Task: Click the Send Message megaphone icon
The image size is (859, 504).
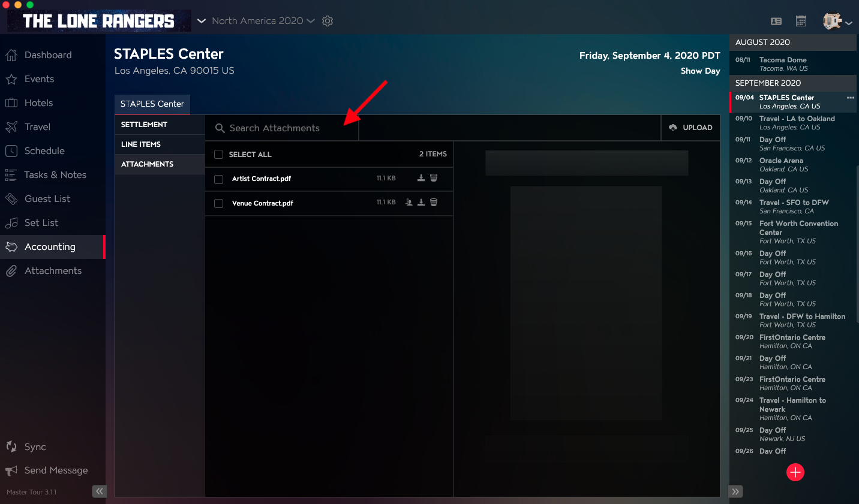Action: click(11, 470)
